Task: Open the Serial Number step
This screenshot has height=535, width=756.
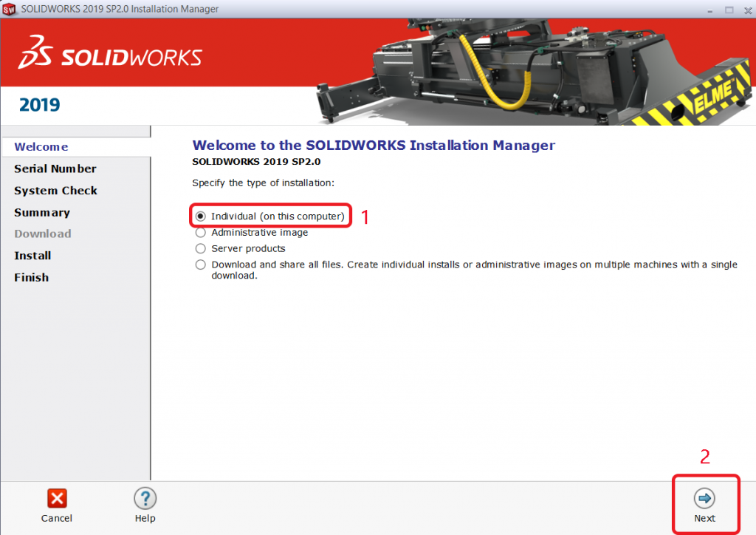Action: click(x=55, y=168)
